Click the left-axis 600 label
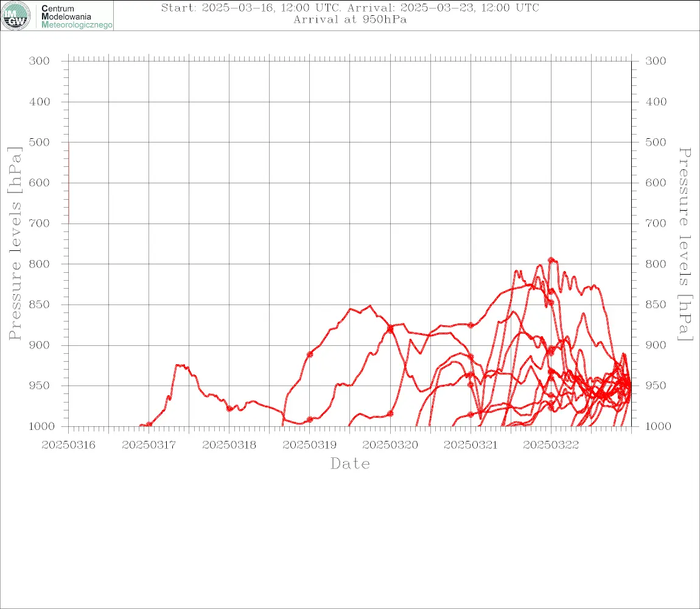This screenshot has height=609, width=700. click(40, 183)
